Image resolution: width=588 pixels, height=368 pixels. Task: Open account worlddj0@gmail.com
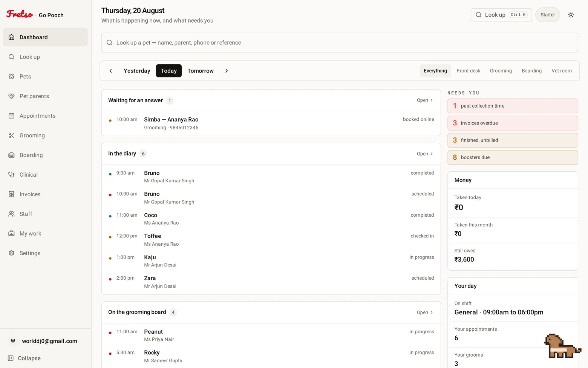45,341
